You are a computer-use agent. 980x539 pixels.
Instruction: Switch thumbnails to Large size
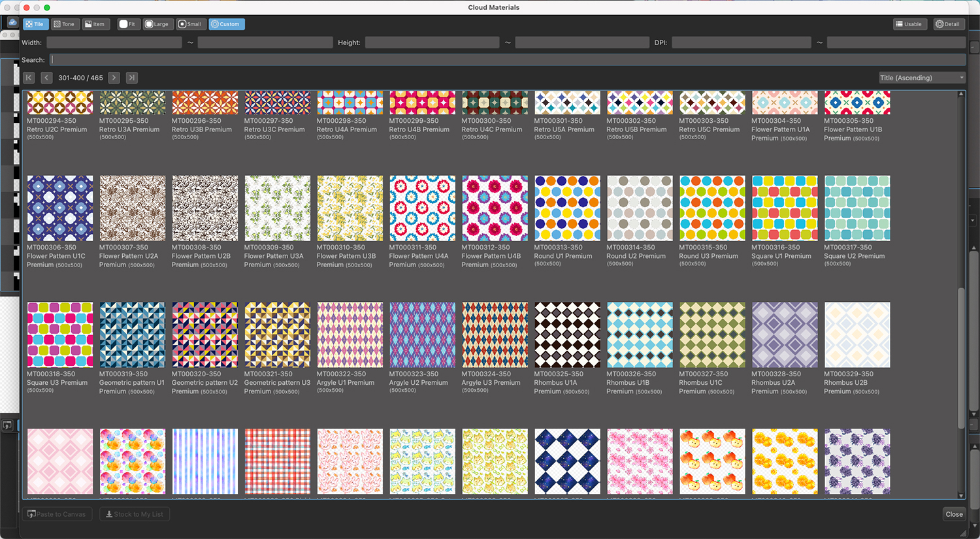(157, 24)
